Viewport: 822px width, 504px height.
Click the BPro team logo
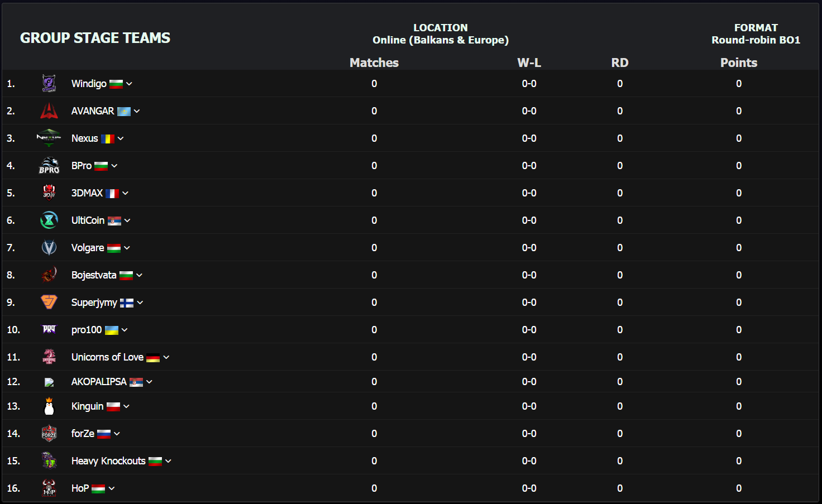(49, 165)
